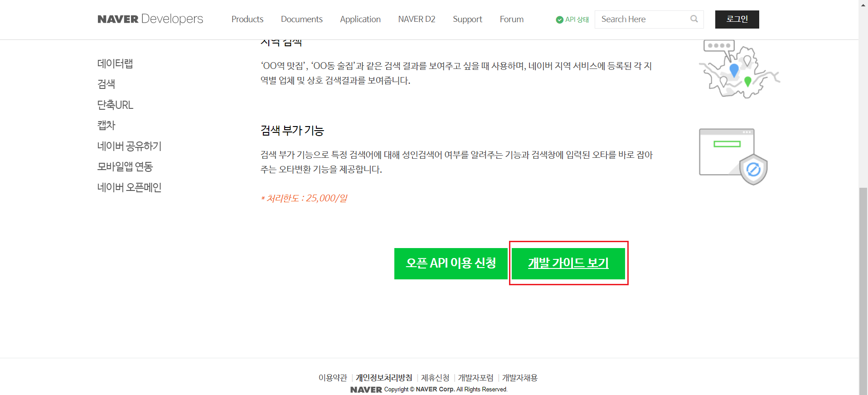The image size is (868, 395).
Task: Click the 오픈 API 이용 신청 button
Action: (451, 263)
